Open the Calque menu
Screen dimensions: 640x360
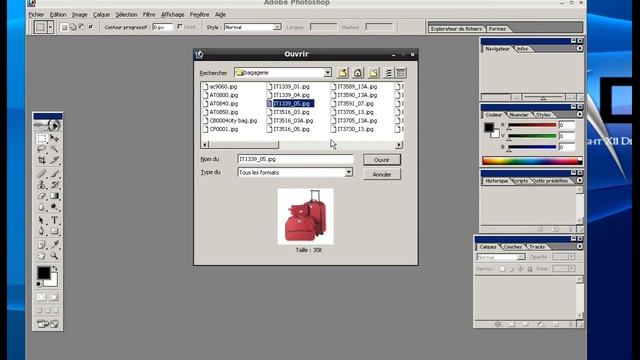pos(101,14)
